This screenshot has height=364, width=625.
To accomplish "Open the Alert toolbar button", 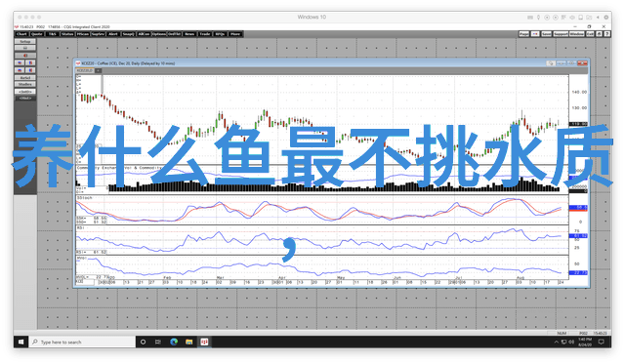I will [113, 34].
